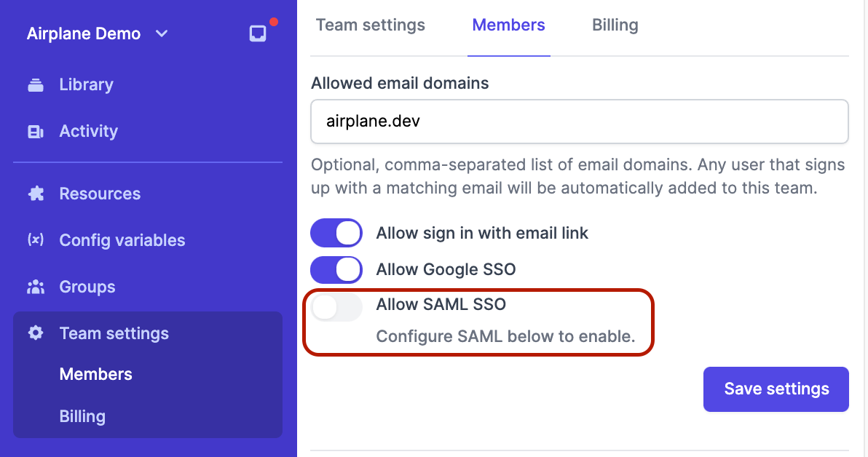This screenshot has width=868, height=457.
Task: Click the Resources puzzle piece icon
Action: tap(36, 194)
